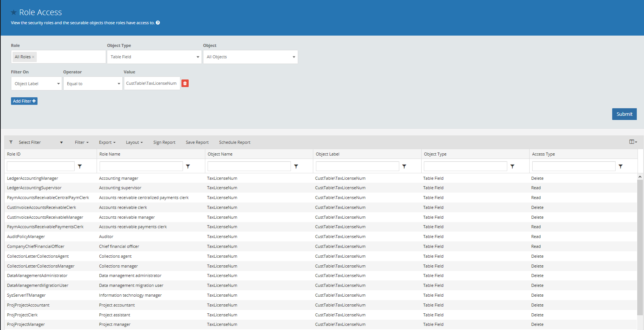Open the help question mark icon
Screen dimensions: 644x330
point(158,23)
